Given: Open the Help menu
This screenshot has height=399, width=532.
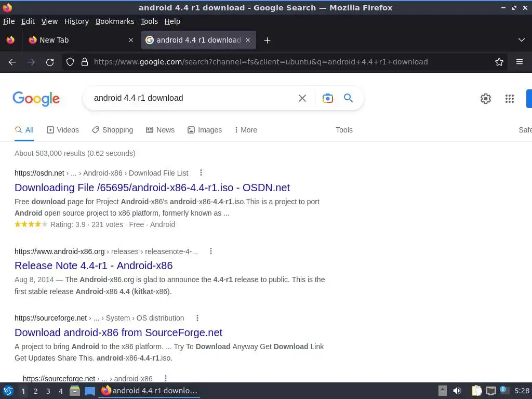Looking at the screenshot, I should tap(172, 21).
